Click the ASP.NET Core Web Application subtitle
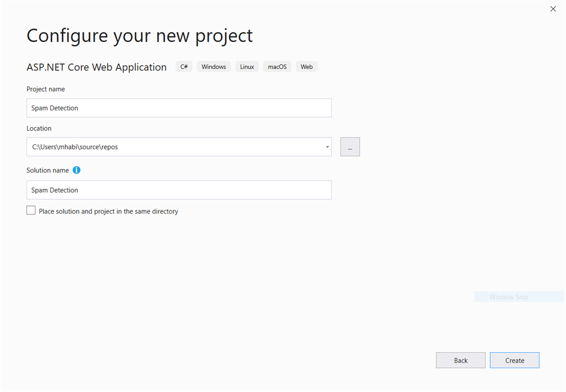566x392 pixels. pos(97,67)
